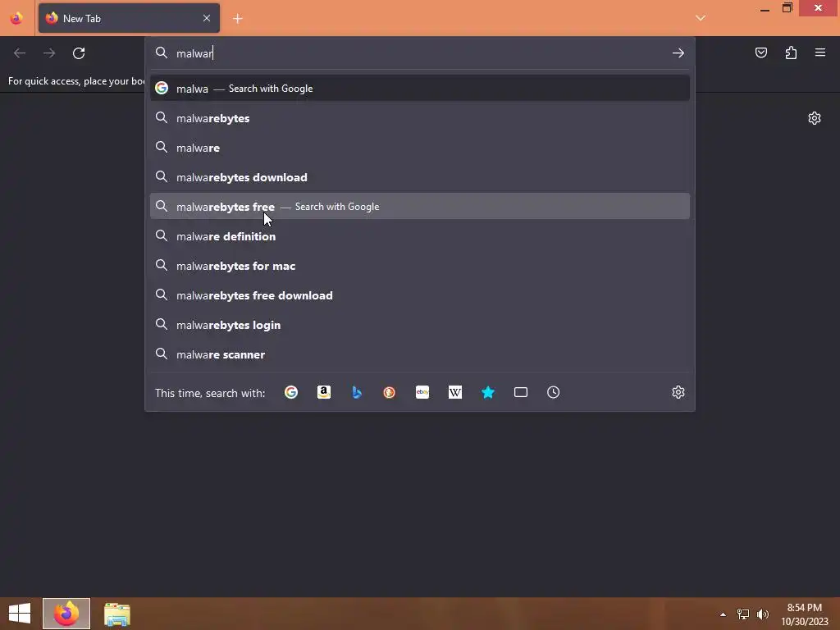Search history via the clock icon

click(554, 392)
